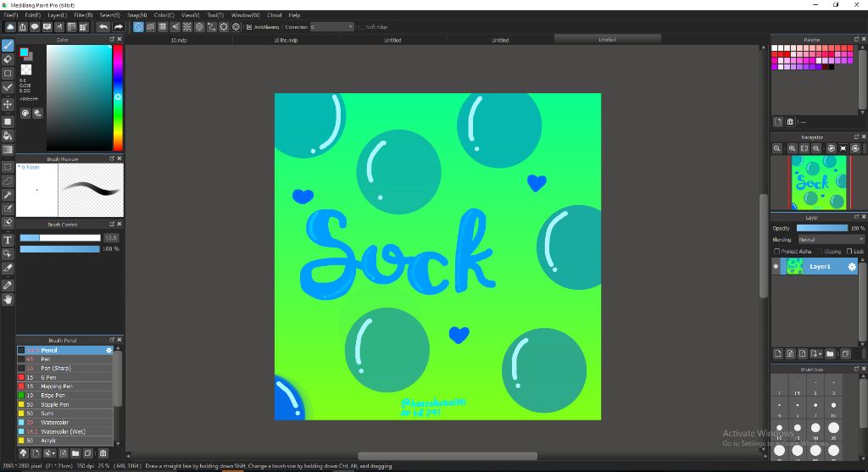Screen dimensions: 868x472
Task: Float the Navigator panel
Action: [x=856, y=136]
